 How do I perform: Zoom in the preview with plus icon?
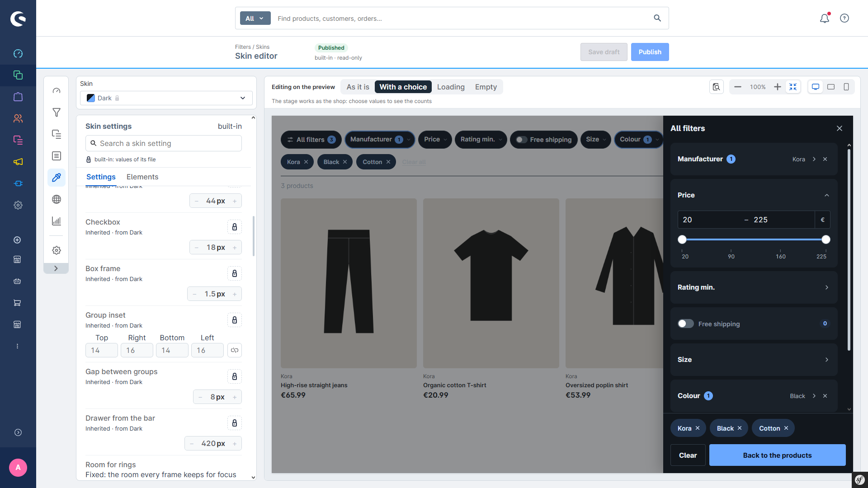778,87
